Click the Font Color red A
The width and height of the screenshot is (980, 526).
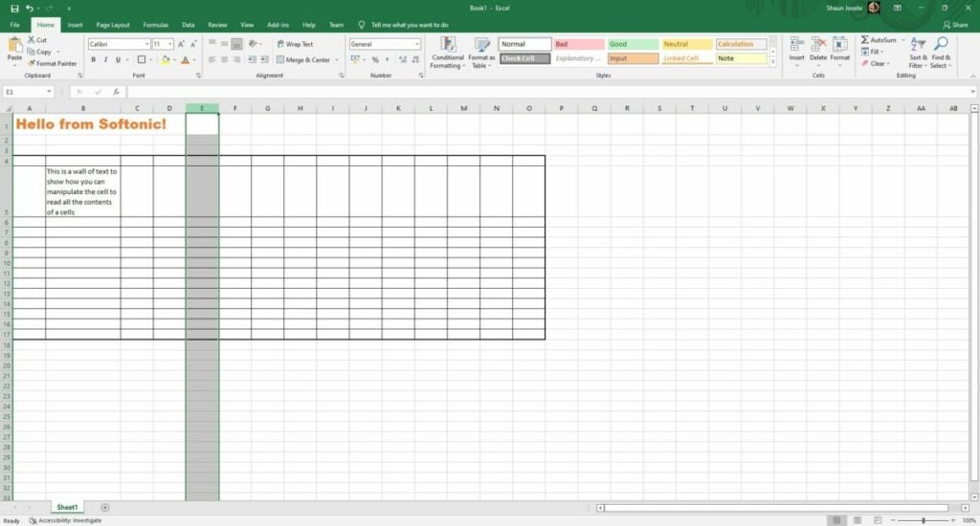tap(185, 60)
